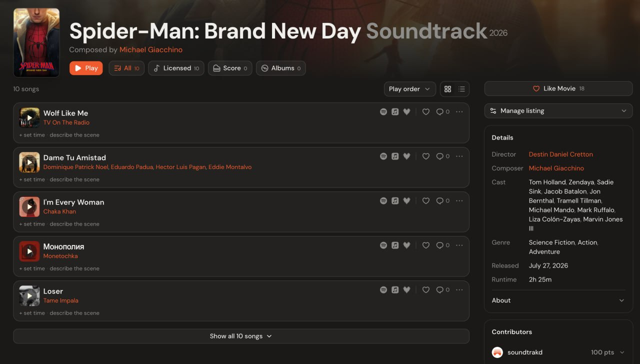Open Spotify link for Wolf Like Me
This screenshot has width=640, height=364.
pyautogui.click(x=383, y=112)
